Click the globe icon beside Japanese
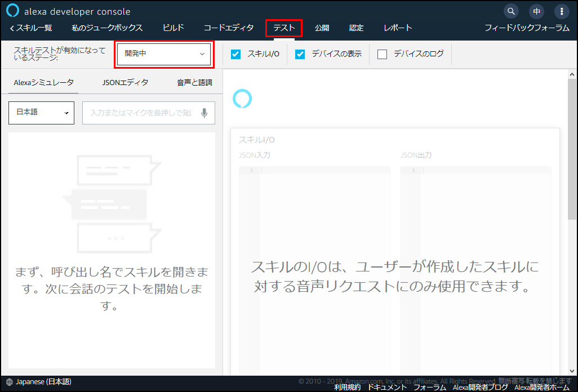This screenshot has width=578, height=392. (x=10, y=382)
